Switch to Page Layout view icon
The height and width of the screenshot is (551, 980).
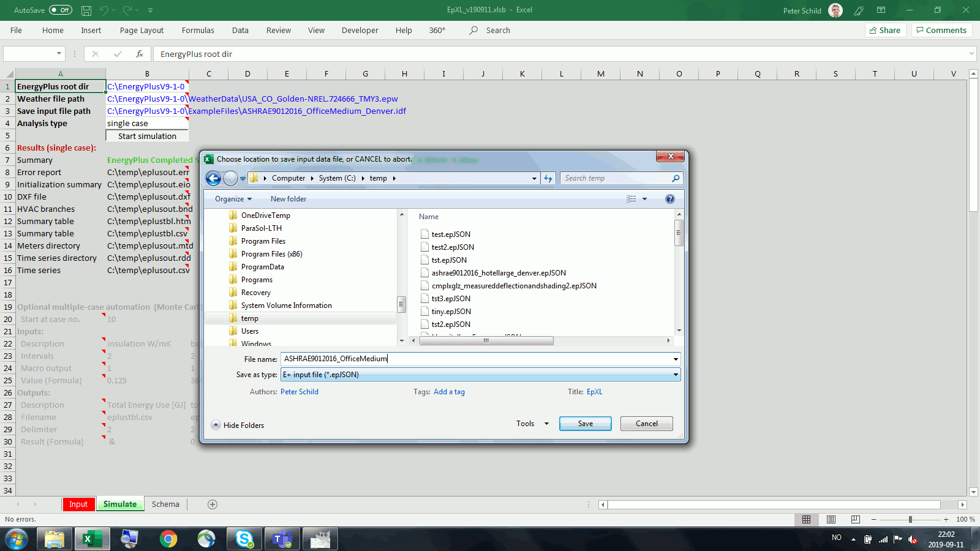(x=831, y=519)
